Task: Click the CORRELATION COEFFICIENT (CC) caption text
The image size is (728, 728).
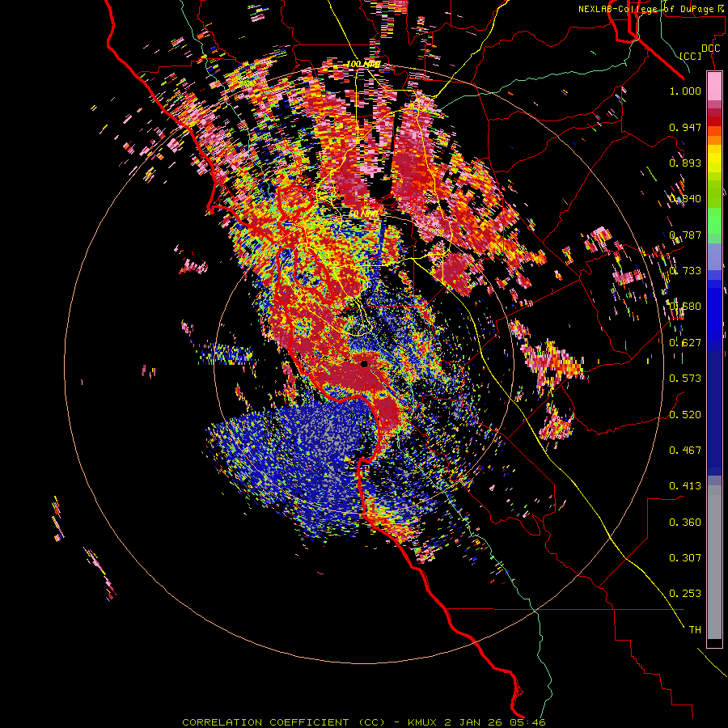Action: click(284, 722)
